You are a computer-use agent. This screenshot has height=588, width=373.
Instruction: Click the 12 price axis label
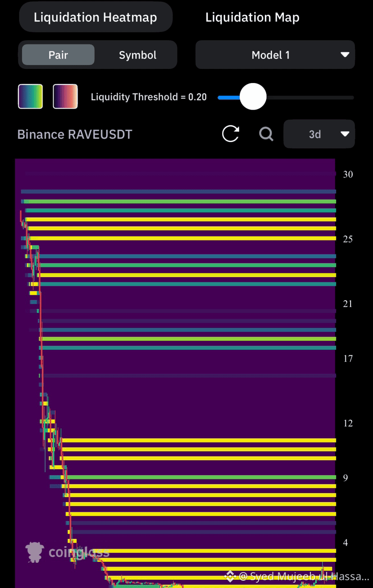[348, 423]
